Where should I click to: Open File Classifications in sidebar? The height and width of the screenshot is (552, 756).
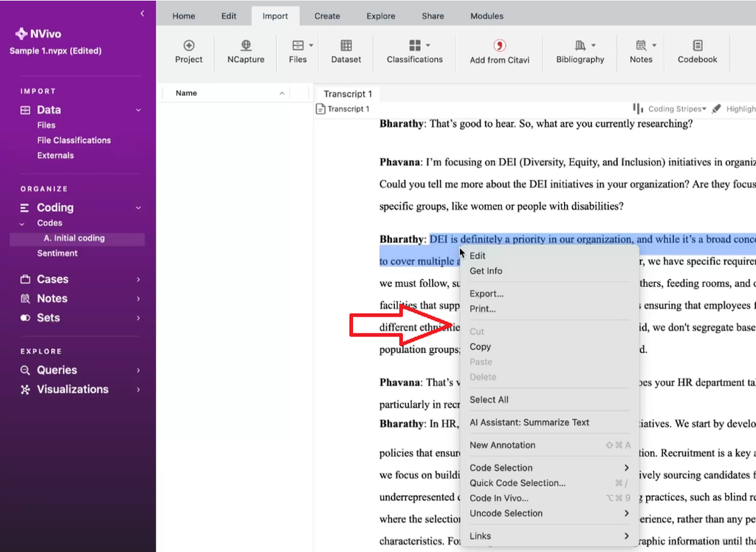75,140
